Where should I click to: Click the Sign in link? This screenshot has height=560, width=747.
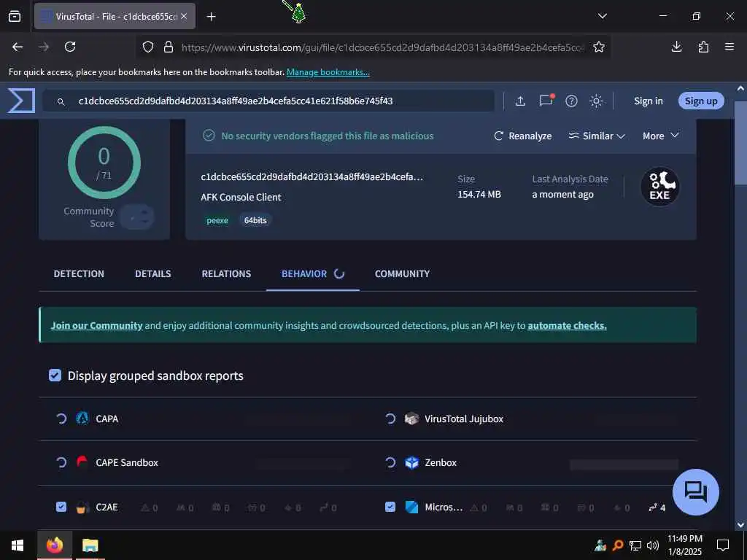pos(649,101)
